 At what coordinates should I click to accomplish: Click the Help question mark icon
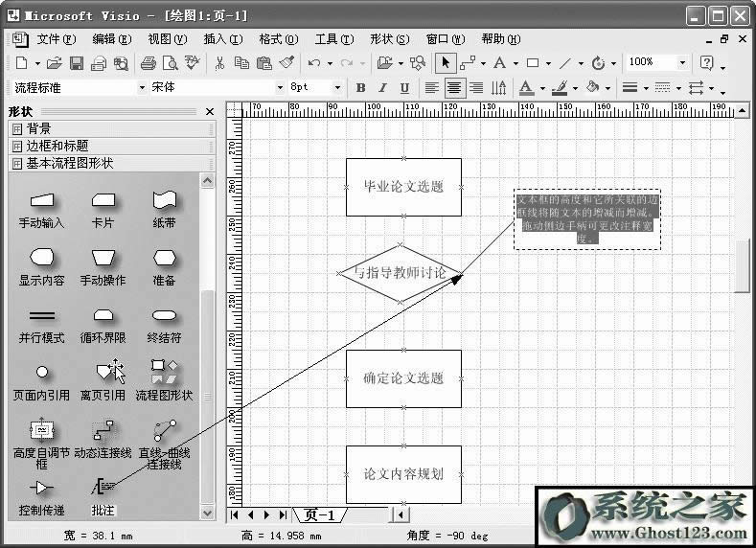coord(706,62)
